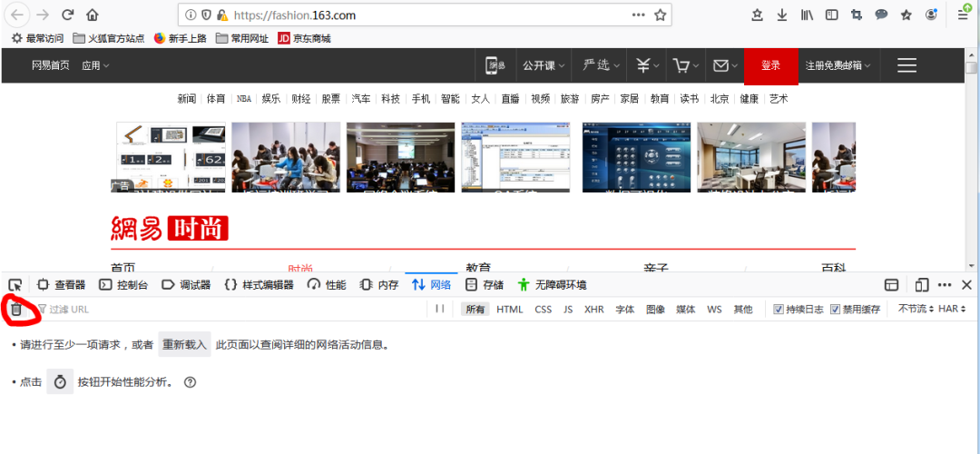The height and width of the screenshot is (454, 980).
Task: Open the NetEase page hamburger menu
Action: [906, 65]
